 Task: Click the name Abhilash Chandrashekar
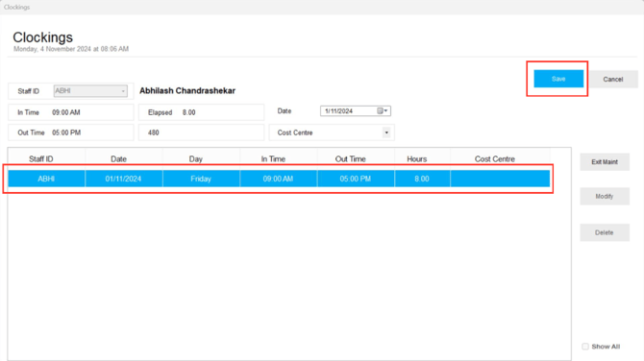click(x=187, y=90)
